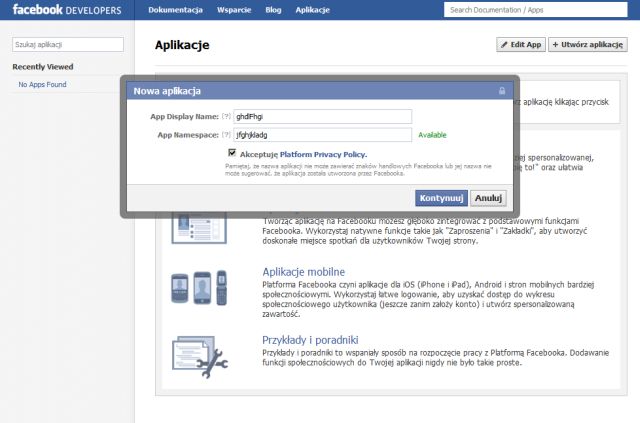The height and width of the screenshot is (423, 640).
Task: Click the Kontynuuj button
Action: (x=441, y=198)
